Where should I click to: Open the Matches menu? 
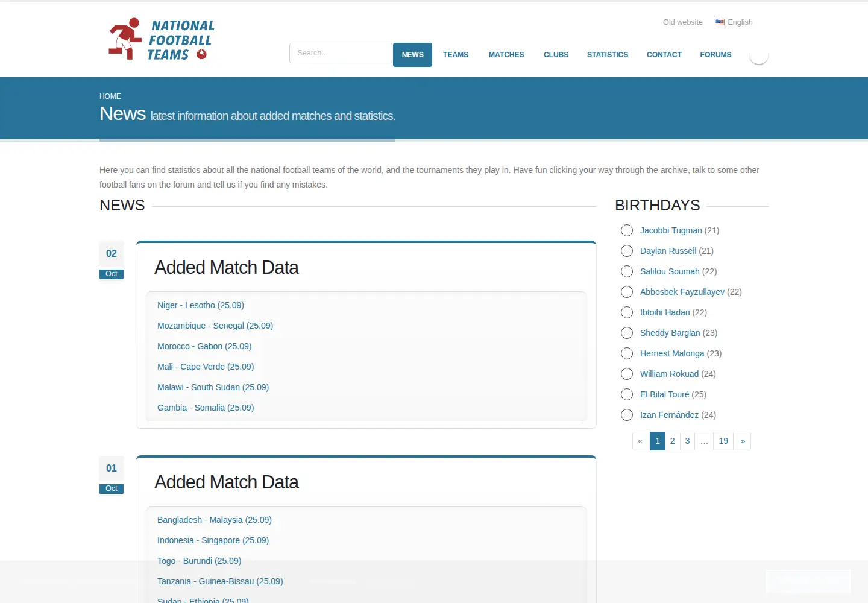pyautogui.click(x=506, y=55)
